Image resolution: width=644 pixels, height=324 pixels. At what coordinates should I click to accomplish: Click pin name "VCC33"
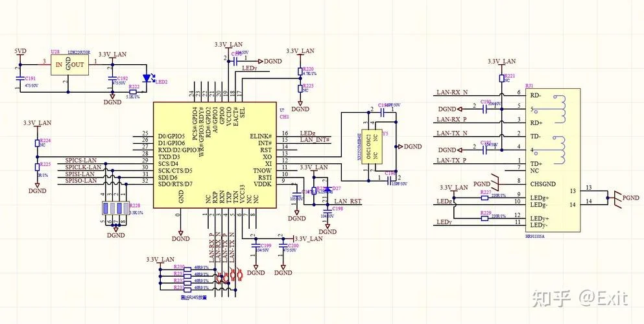(243, 194)
